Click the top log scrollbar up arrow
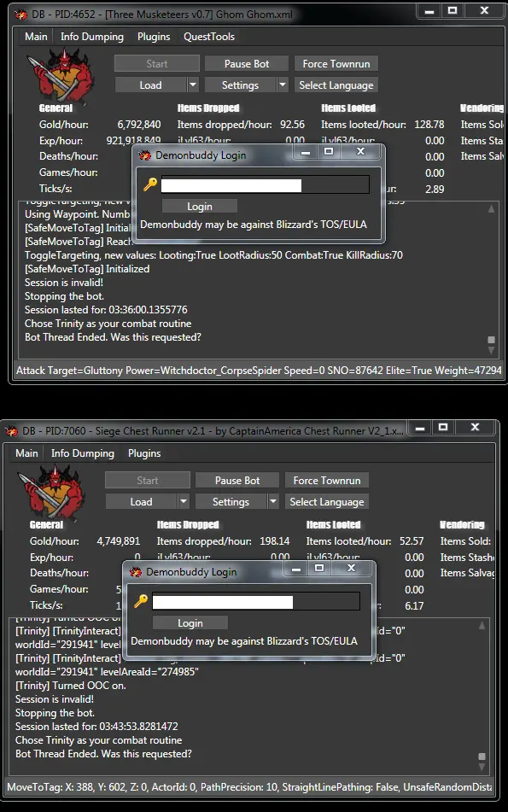Image resolution: width=508 pixels, height=812 pixels. 492,208
